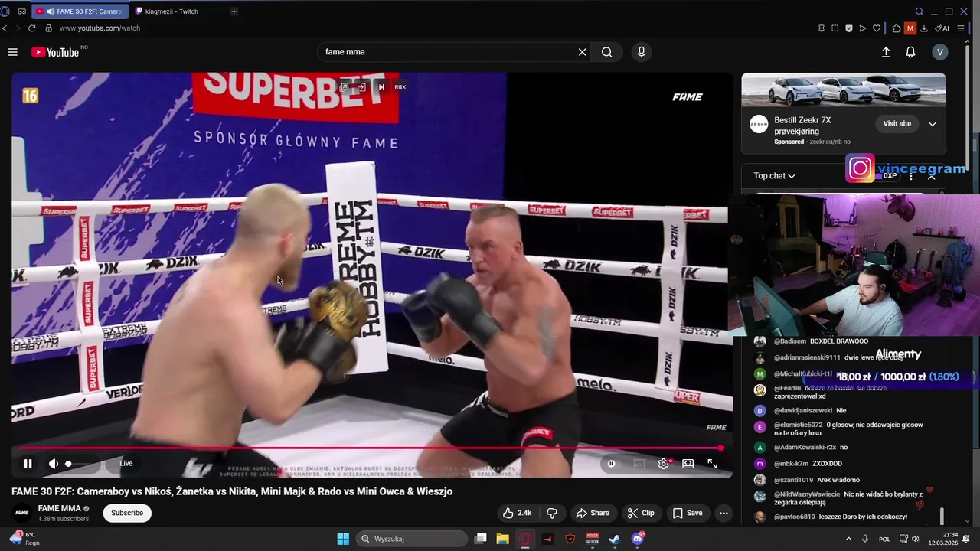980x551 pixels.
Task: Open File Explorer from taskbar
Action: click(503, 539)
